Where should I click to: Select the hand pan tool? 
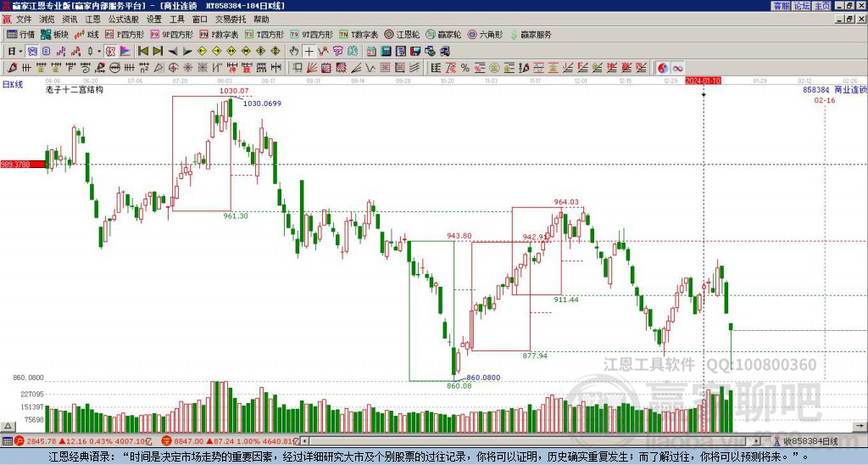[294, 51]
